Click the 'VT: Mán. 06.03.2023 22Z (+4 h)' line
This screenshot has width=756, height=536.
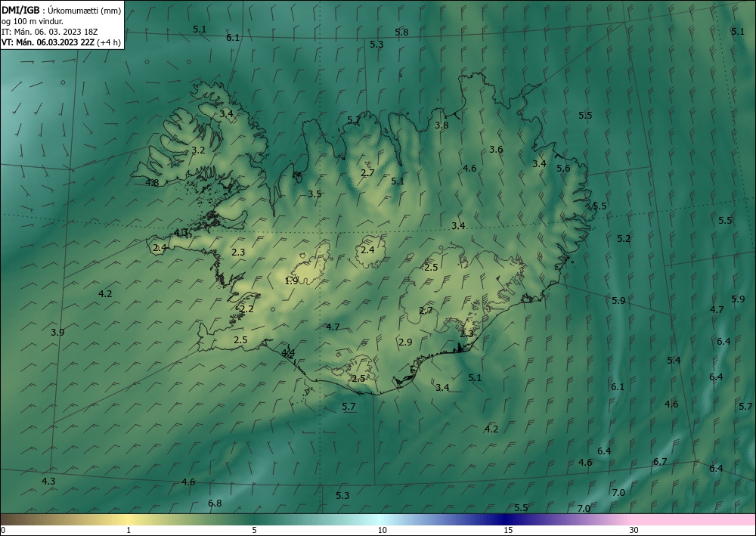pos(61,42)
